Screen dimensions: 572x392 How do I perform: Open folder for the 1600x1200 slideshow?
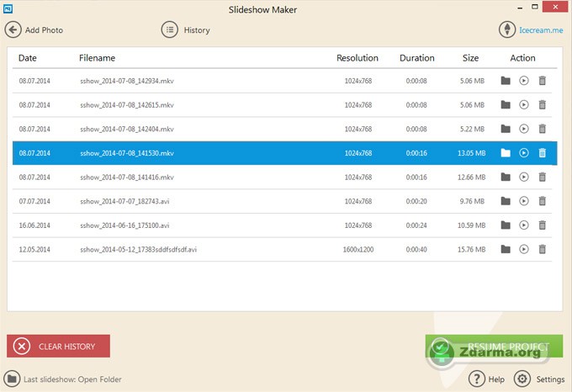(506, 249)
